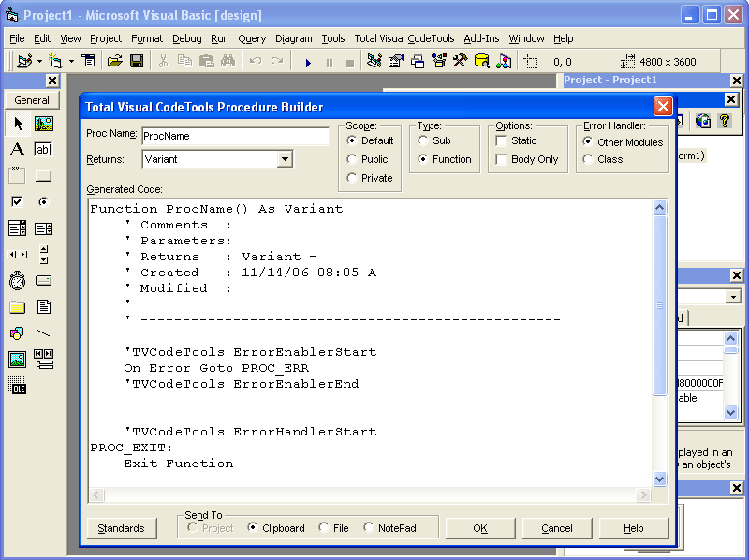Open the Debug menu
The image size is (749, 560).
(x=186, y=38)
